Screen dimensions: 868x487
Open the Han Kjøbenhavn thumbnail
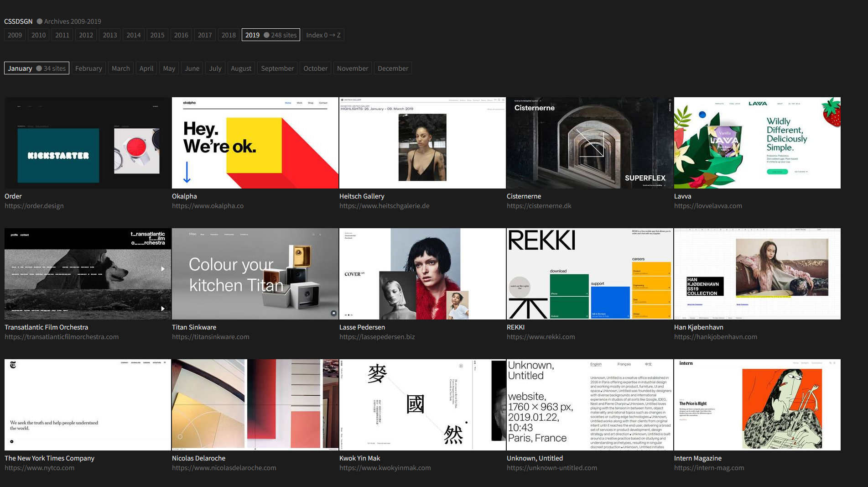coord(757,273)
